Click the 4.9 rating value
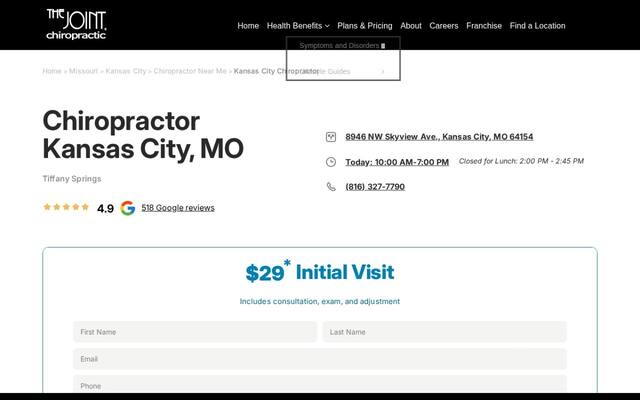The height and width of the screenshot is (400, 640). 105,209
